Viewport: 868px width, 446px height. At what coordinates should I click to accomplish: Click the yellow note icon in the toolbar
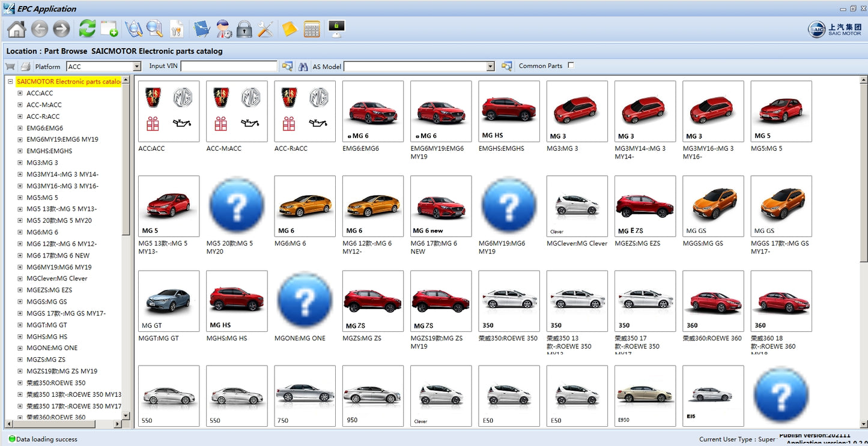click(290, 29)
